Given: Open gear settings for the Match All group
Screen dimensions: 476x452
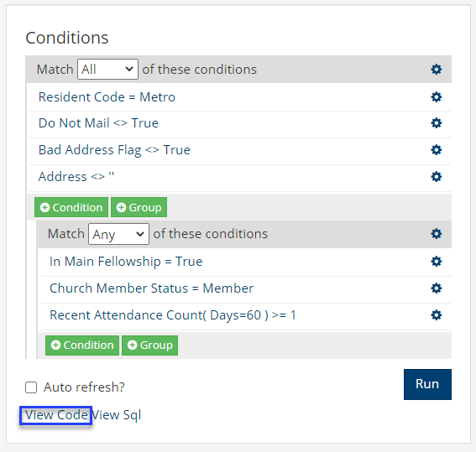Looking at the screenshot, I should pyautogui.click(x=437, y=70).
